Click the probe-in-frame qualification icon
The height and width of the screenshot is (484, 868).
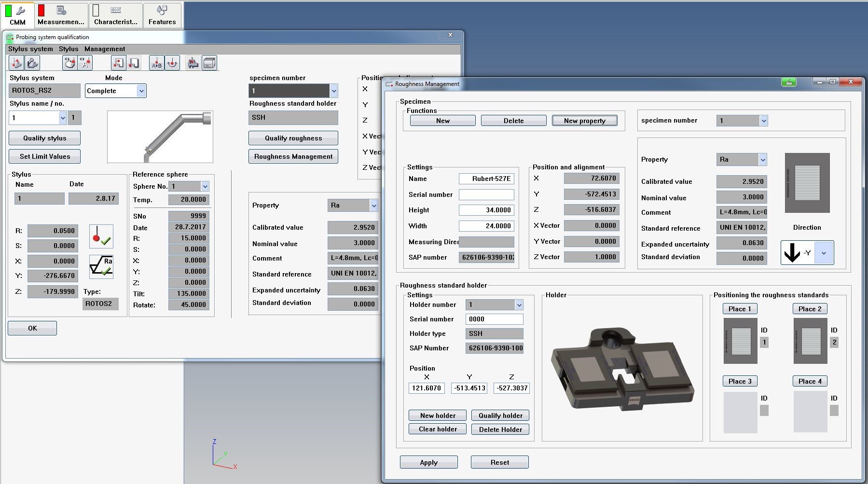tap(118, 62)
